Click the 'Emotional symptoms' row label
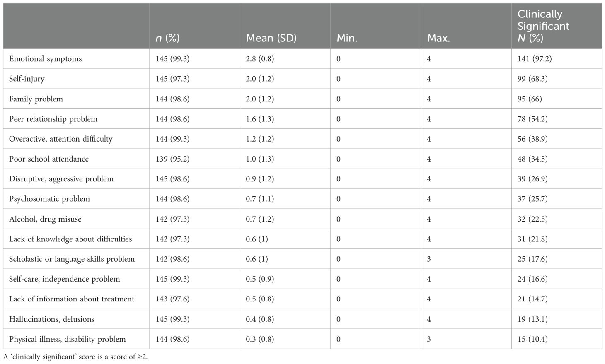 [46, 59]
